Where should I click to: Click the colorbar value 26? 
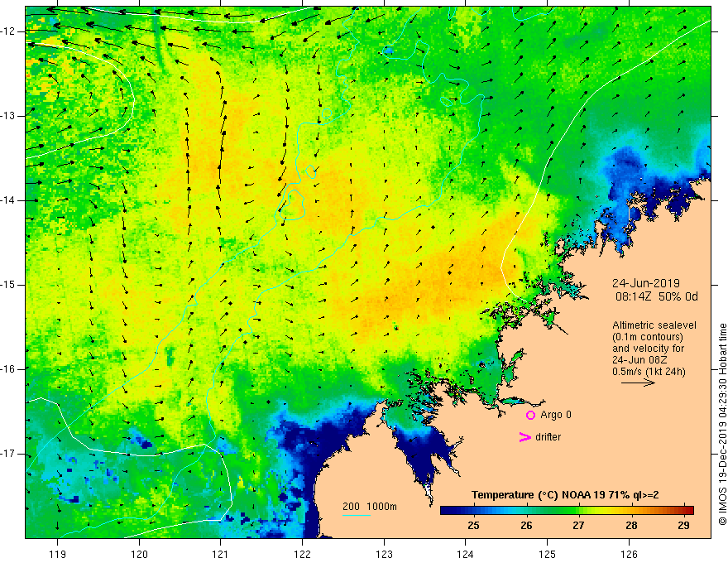click(x=526, y=526)
